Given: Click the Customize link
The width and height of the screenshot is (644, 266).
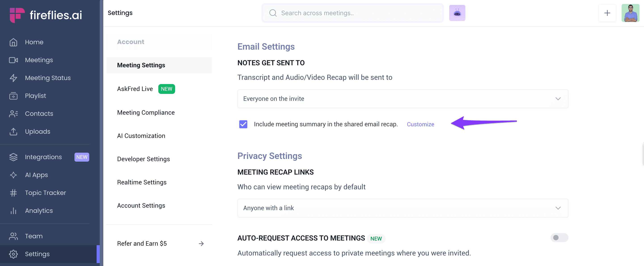Looking at the screenshot, I should click(x=420, y=124).
